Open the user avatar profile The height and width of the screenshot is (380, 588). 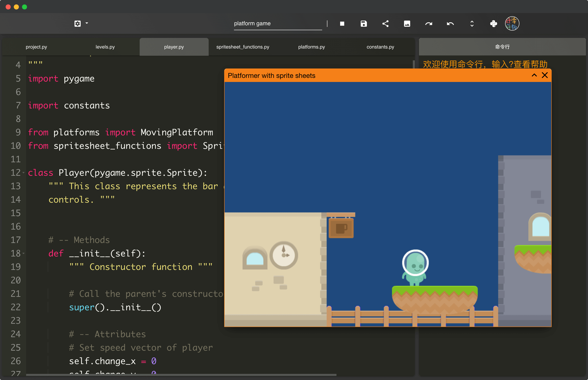[512, 24]
